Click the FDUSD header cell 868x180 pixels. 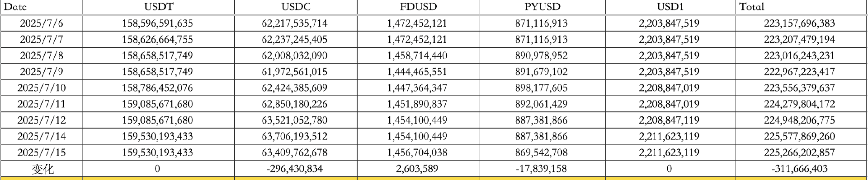pyautogui.click(x=418, y=7)
